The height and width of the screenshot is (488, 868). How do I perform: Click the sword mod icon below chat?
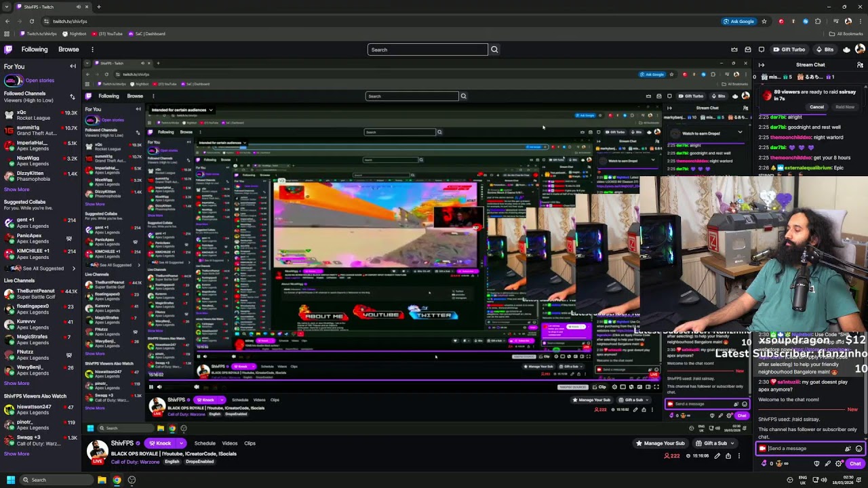click(828, 464)
